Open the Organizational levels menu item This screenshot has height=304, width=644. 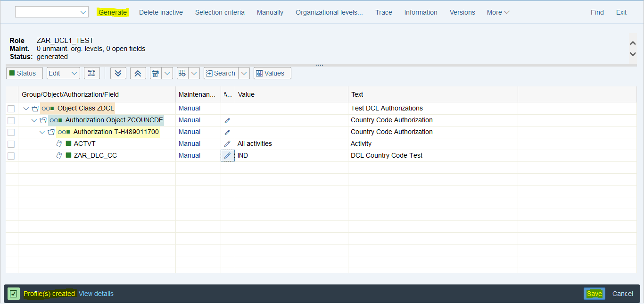(329, 12)
